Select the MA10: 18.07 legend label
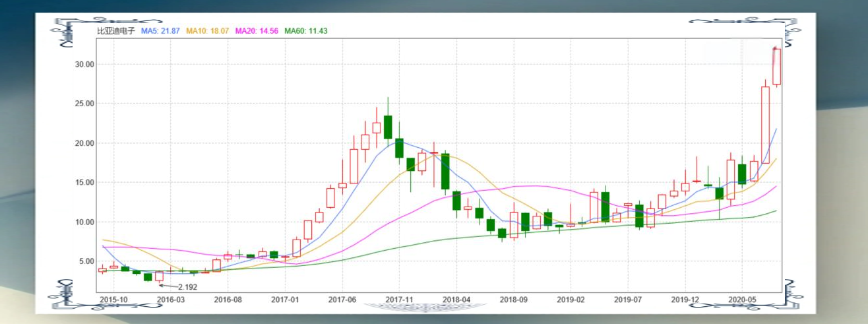This screenshot has height=324, width=868. click(x=207, y=31)
